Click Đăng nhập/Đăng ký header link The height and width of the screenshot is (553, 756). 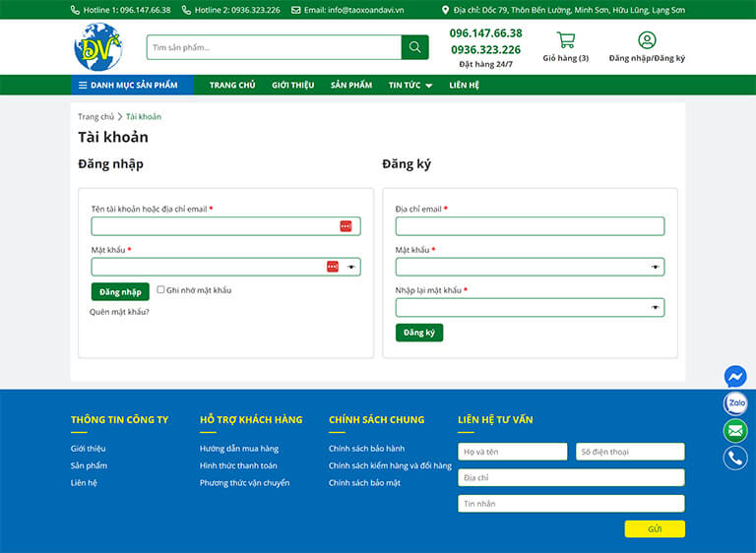point(647,58)
